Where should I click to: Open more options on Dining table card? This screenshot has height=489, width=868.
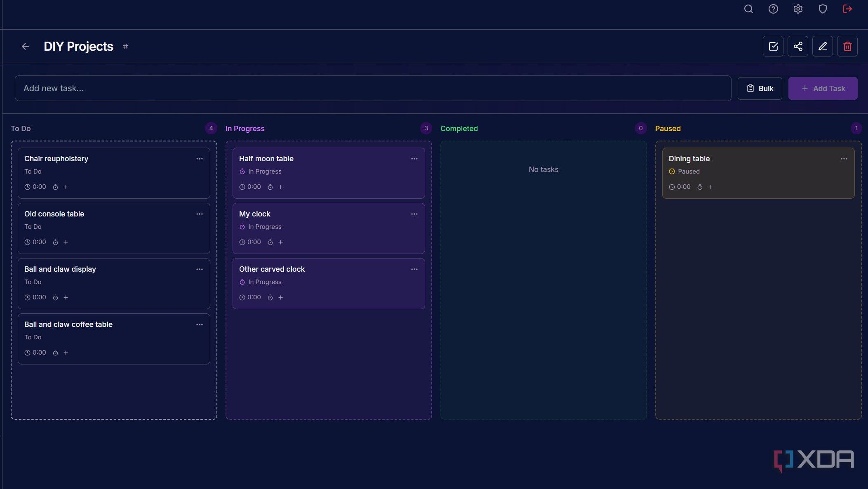click(x=844, y=159)
